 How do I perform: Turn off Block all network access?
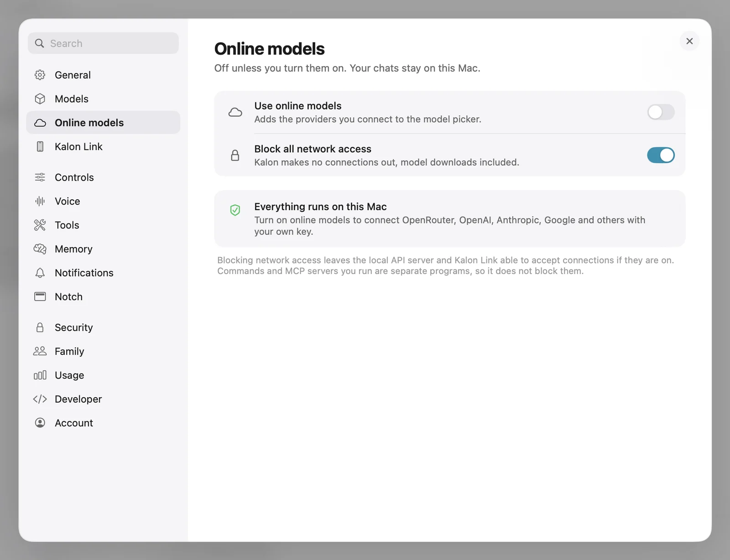coord(661,155)
